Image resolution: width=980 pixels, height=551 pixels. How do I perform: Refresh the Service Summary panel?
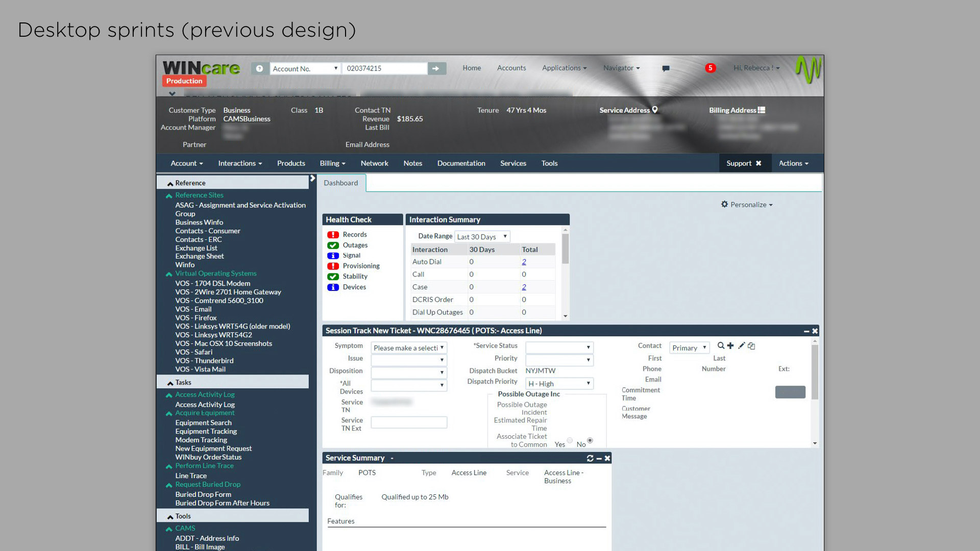point(590,458)
